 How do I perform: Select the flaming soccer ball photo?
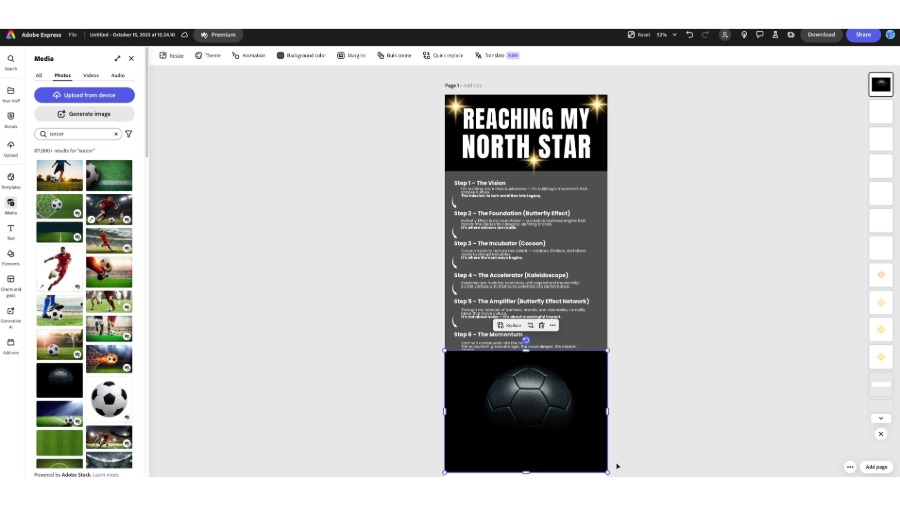coord(109,359)
